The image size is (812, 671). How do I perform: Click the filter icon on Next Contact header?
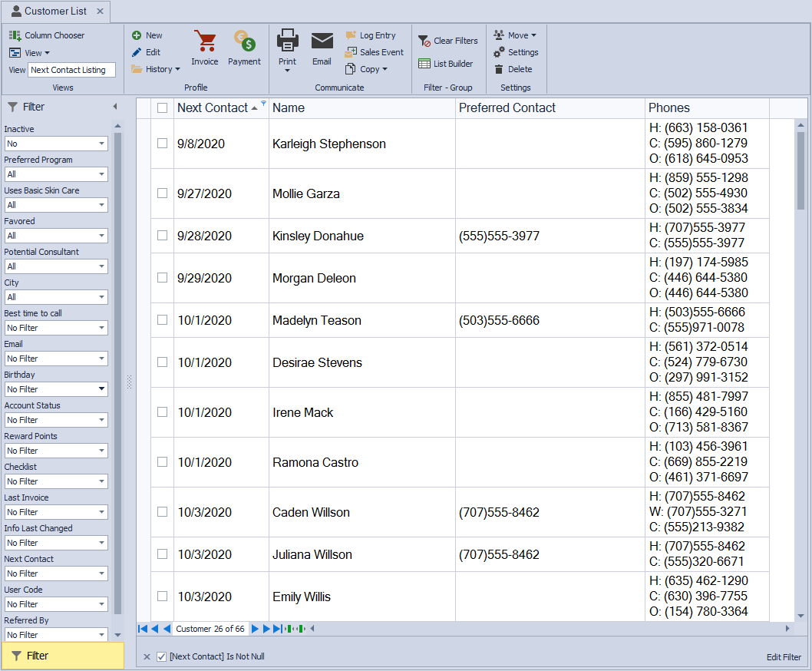(263, 103)
